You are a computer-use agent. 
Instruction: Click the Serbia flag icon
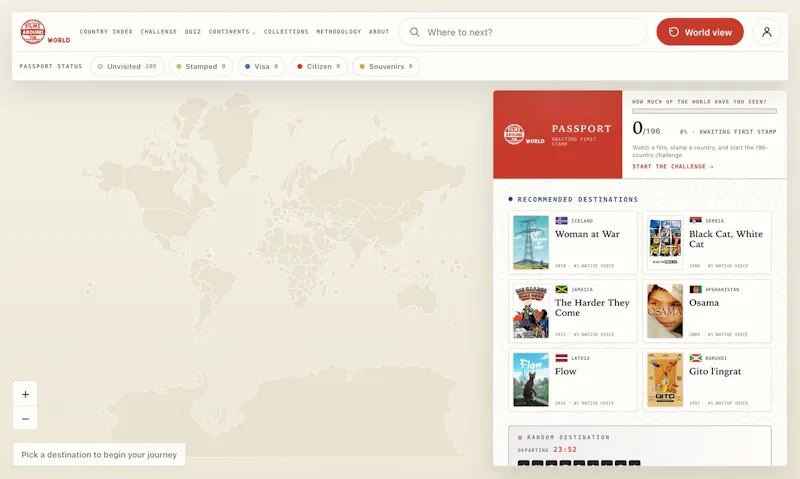[695, 221]
